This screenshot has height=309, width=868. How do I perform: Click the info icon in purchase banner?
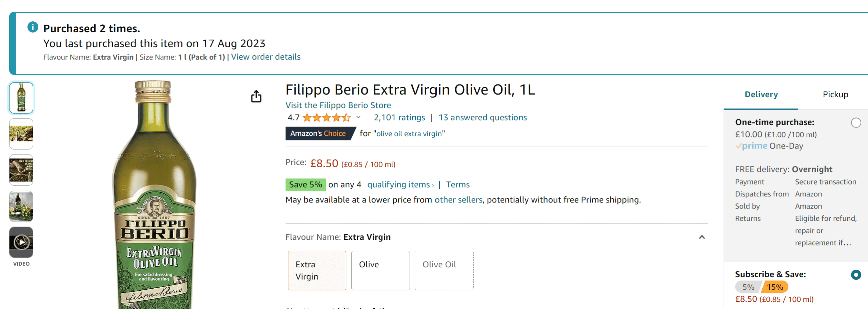(33, 27)
